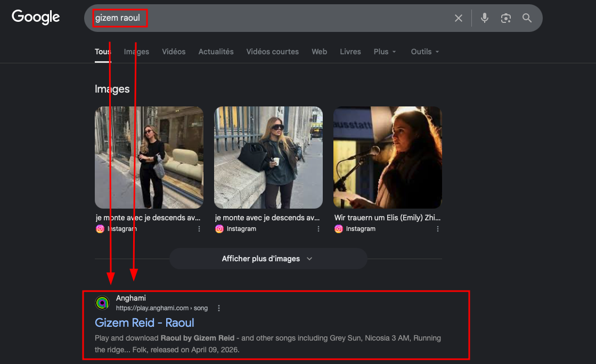The width and height of the screenshot is (596, 364).
Task: Open the Gizem Reid - Raoul result link
Action: 144,322
